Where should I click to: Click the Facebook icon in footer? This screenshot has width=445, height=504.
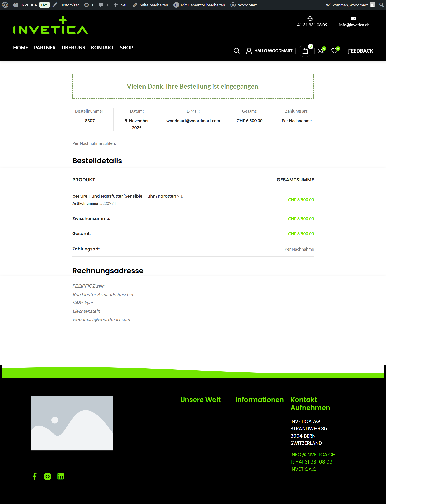point(34,476)
